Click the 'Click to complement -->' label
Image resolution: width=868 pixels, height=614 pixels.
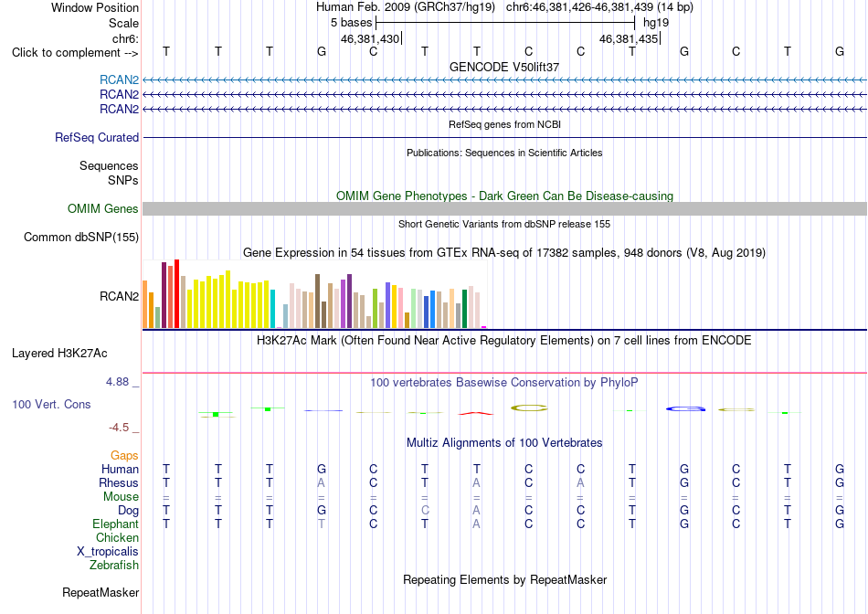(x=75, y=53)
